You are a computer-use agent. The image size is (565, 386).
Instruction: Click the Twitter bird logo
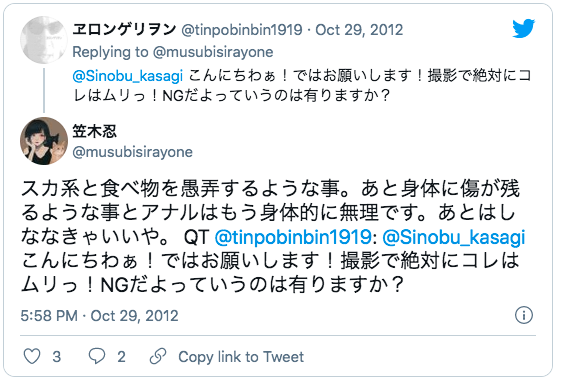(524, 28)
